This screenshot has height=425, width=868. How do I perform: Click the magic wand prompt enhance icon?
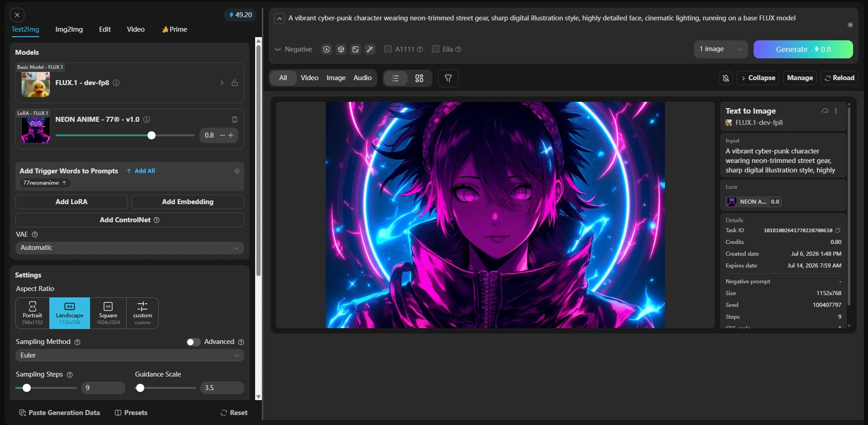[370, 49]
